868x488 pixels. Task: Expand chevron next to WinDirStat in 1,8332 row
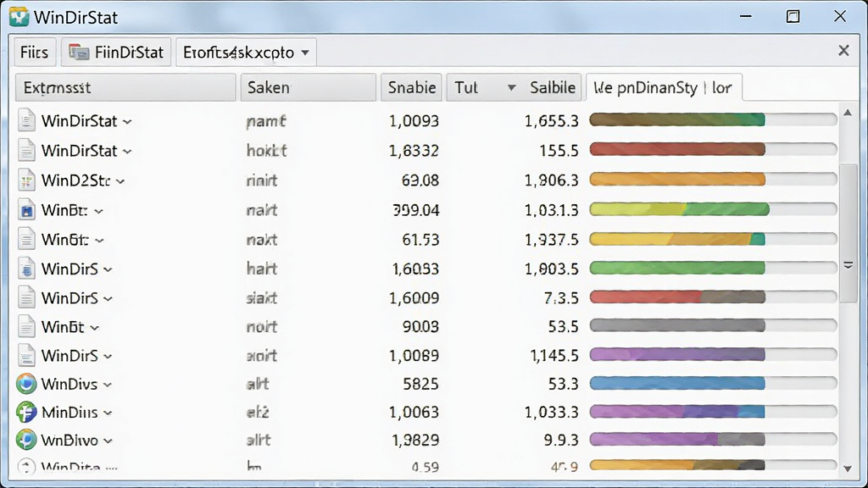pyautogui.click(x=127, y=152)
